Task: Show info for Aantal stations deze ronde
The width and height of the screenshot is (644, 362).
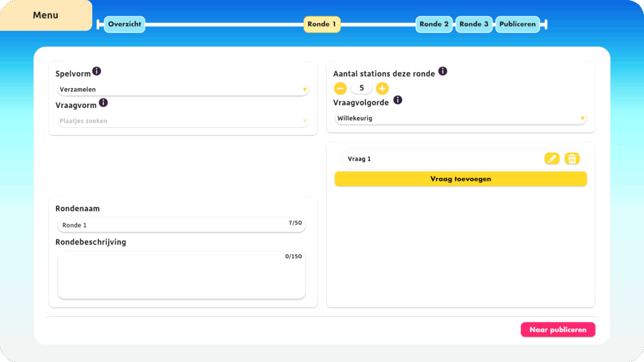Action: [443, 71]
